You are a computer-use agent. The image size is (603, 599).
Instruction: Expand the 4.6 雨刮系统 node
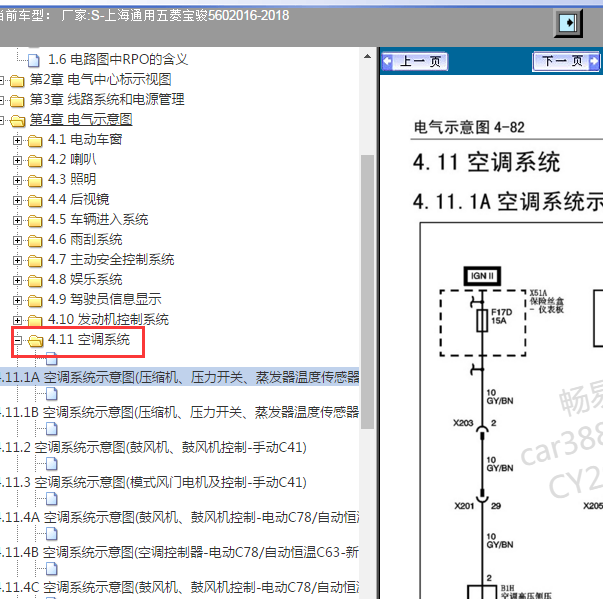click(x=17, y=240)
